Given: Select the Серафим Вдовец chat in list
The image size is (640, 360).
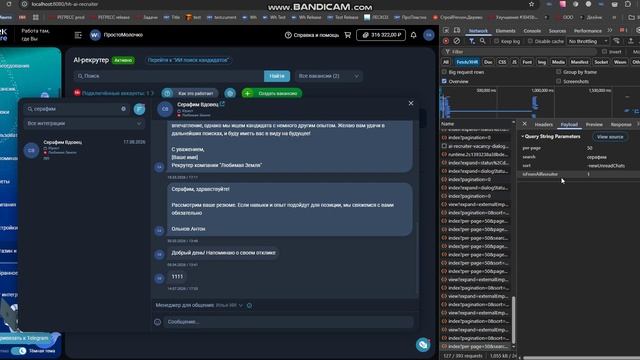Looking at the screenshot, I should coord(84,149).
